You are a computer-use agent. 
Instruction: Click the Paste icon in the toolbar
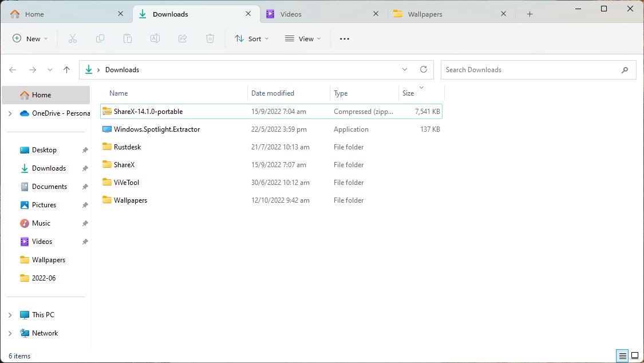pyautogui.click(x=127, y=38)
